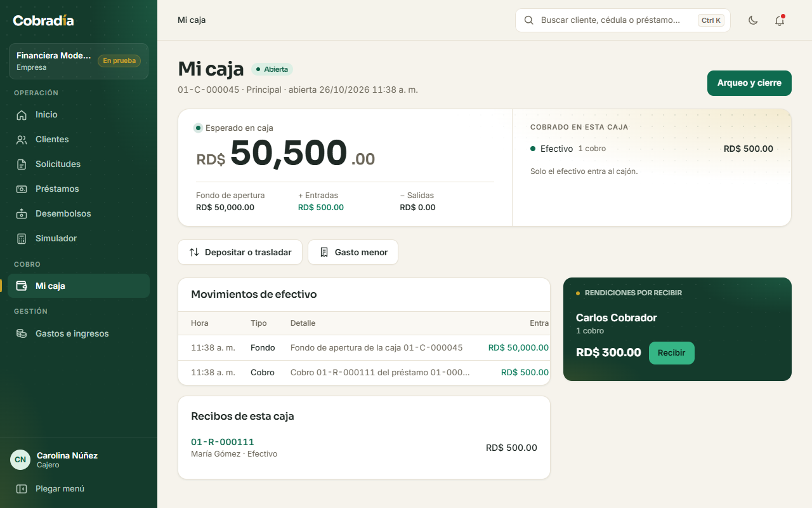This screenshot has height=508, width=812.
Task: Click the search magnifier icon
Action: tap(528, 20)
